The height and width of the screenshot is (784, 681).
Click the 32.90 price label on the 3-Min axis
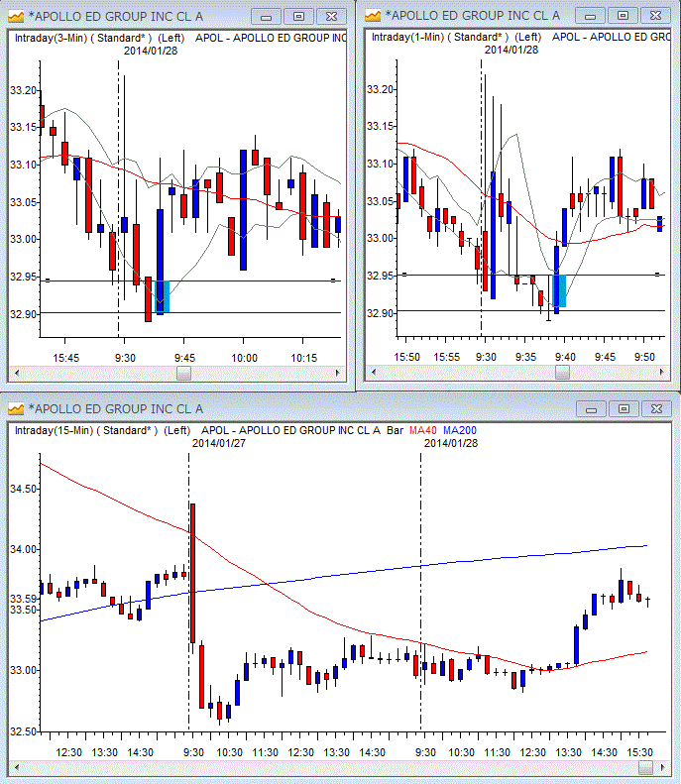click(24, 314)
